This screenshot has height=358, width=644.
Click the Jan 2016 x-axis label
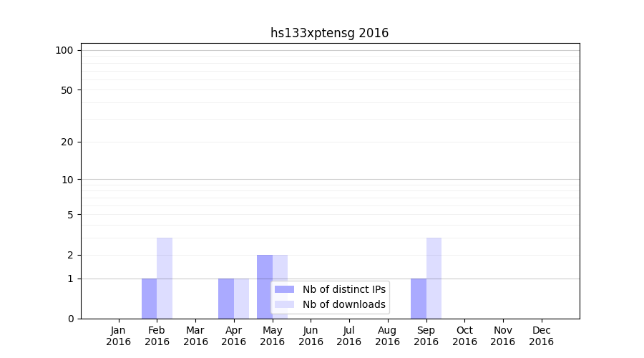point(119,336)
